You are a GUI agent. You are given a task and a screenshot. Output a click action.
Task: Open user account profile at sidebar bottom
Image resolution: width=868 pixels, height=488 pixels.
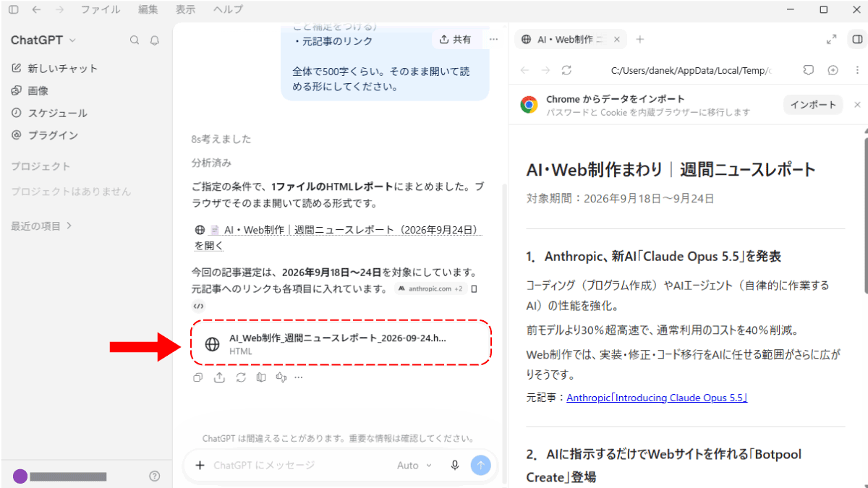click(60, 476)
